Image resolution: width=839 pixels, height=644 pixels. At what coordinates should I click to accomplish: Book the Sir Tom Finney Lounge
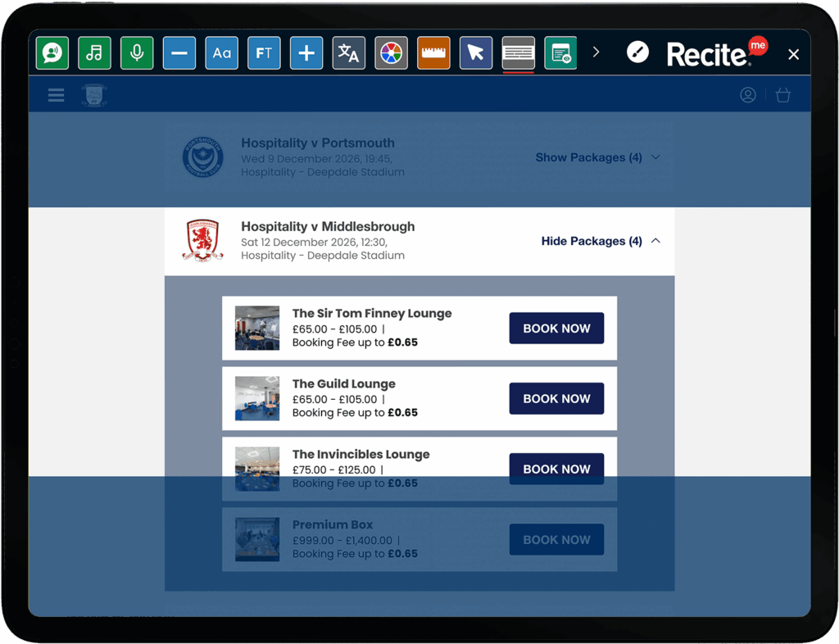click(556, 329)
